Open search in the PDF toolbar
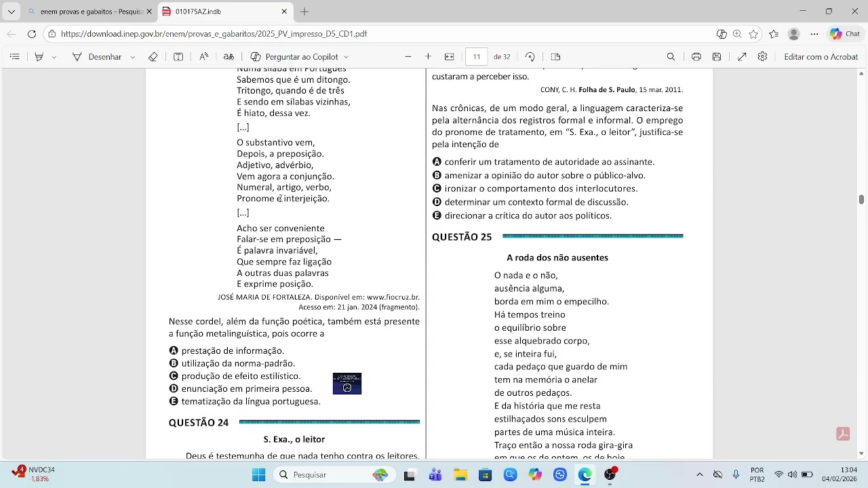 pyautogui.click(x=671, y=57)
